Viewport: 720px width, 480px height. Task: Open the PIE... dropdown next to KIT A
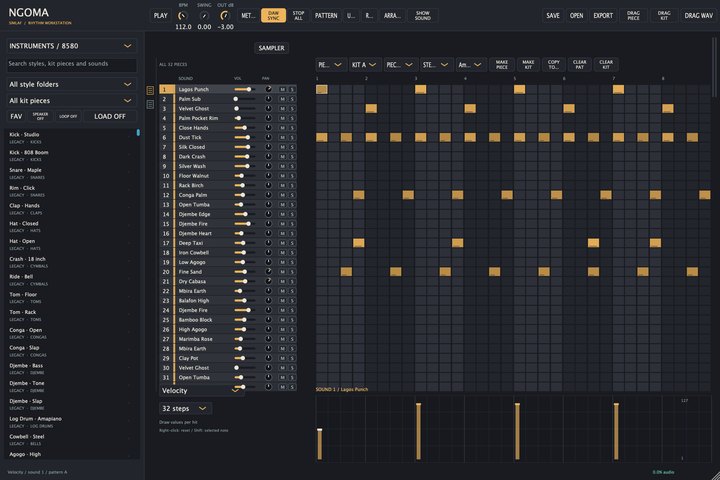pos(331,65)
